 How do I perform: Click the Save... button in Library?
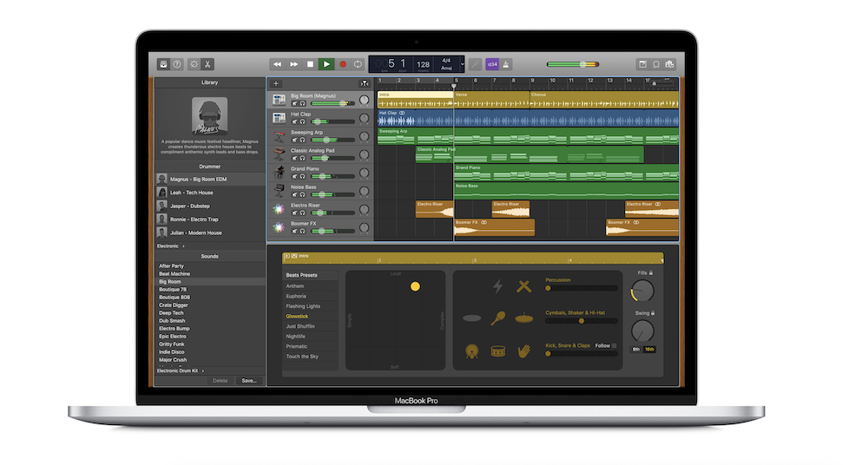[249, 380]
